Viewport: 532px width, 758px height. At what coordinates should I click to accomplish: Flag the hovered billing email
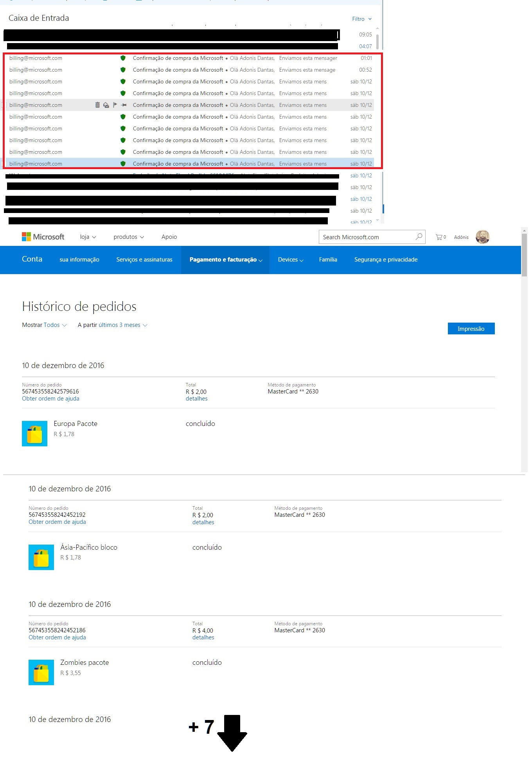115,105
